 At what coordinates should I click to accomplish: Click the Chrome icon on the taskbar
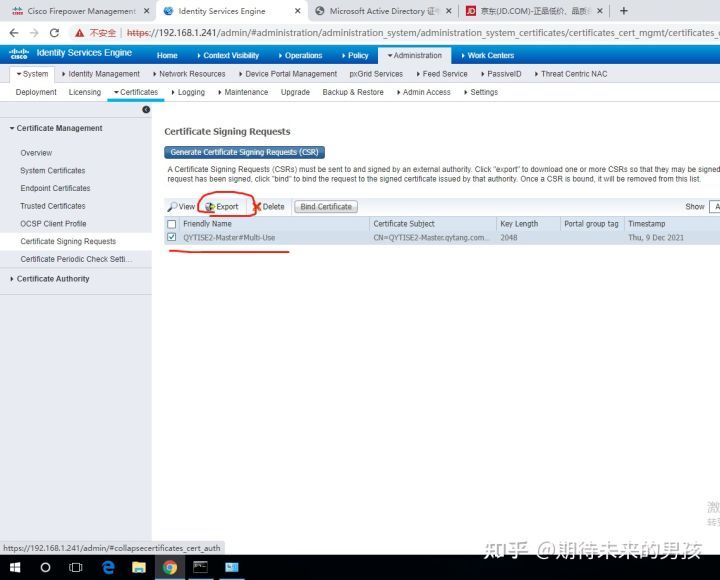[x=170, y=568]
